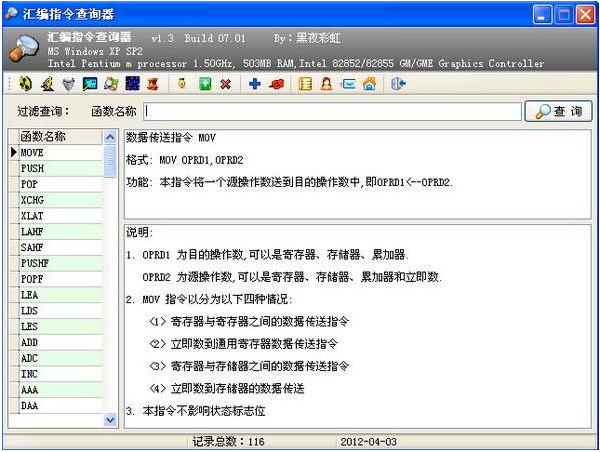
Task: Click the 说明: heading in description pane
Action: click(140, 232)
